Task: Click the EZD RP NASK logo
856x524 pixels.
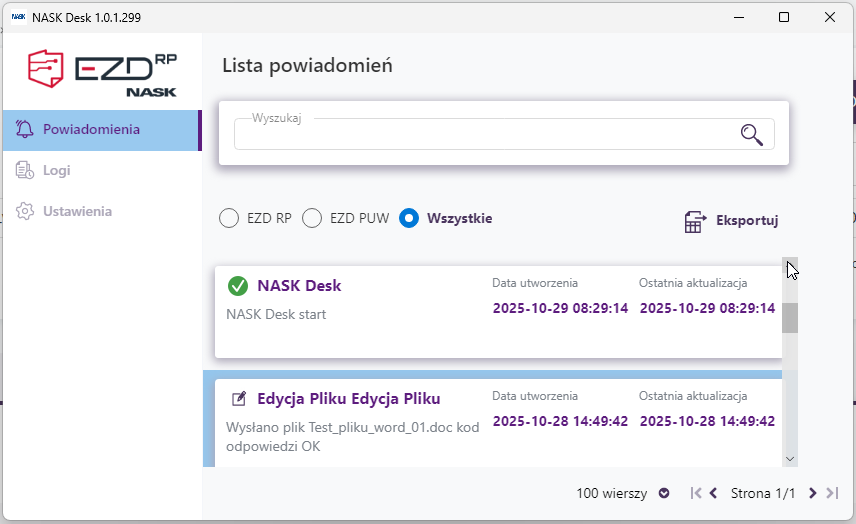Action: [102, 73]
